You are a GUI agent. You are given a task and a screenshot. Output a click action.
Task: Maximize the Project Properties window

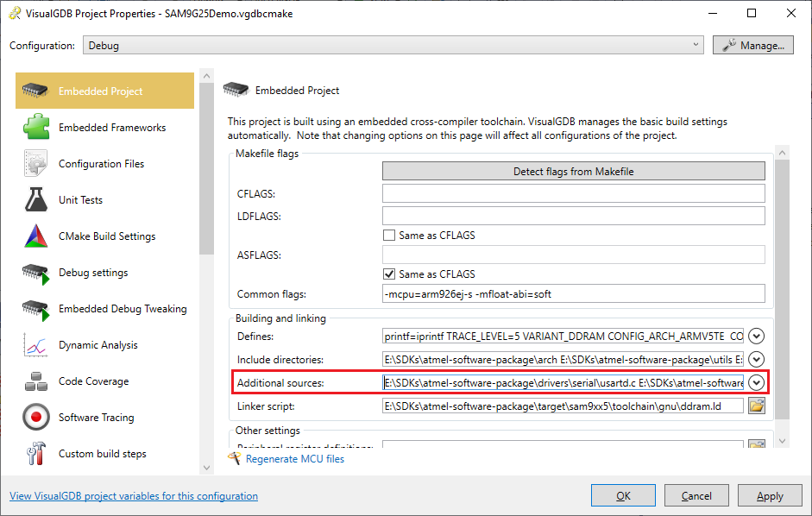[752, 14]
